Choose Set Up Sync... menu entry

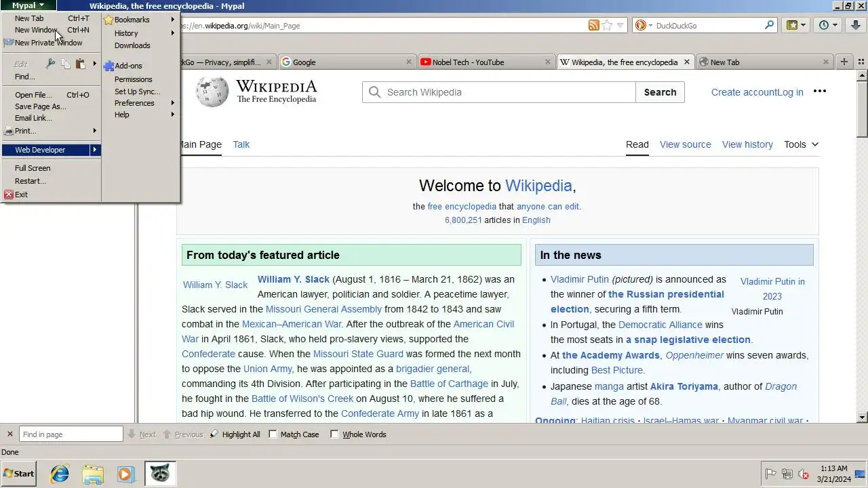tap(140, 91)
